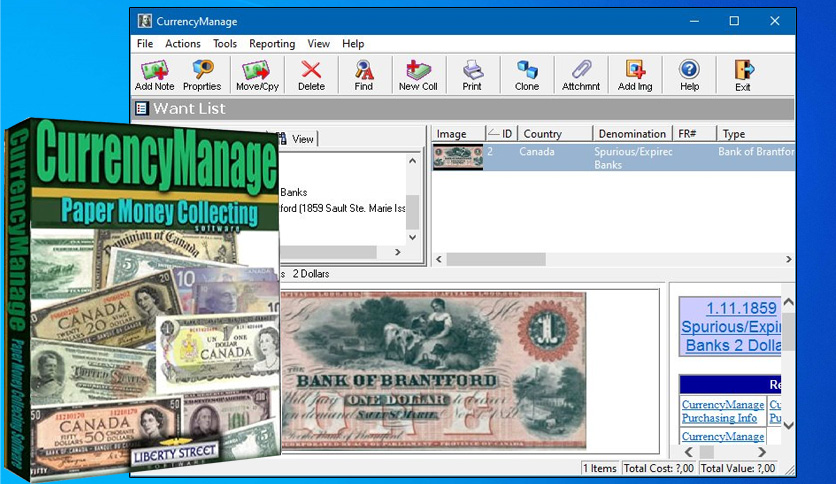
Task: Click the Bank of Brantford note image
Action: click(x=433, y=370)
